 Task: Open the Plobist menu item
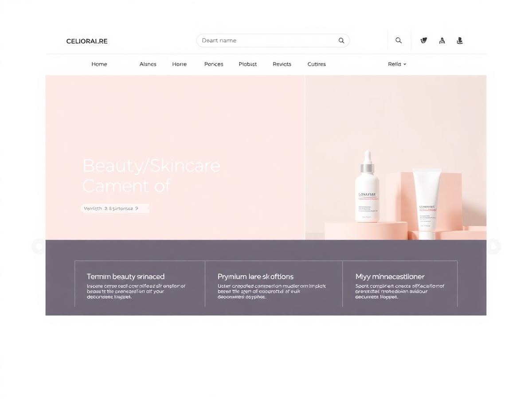[248, 64]
